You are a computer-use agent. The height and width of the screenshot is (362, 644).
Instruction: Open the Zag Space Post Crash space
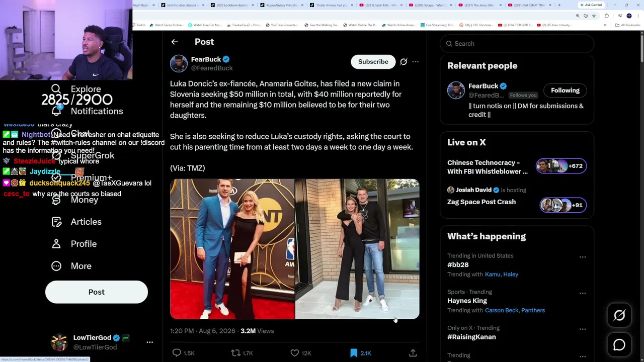(481, 202)
